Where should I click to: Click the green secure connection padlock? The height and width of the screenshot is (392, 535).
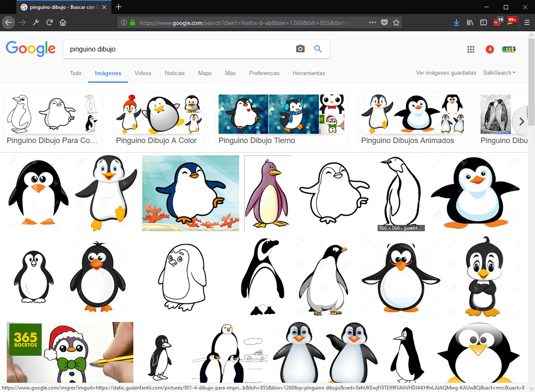132,22
